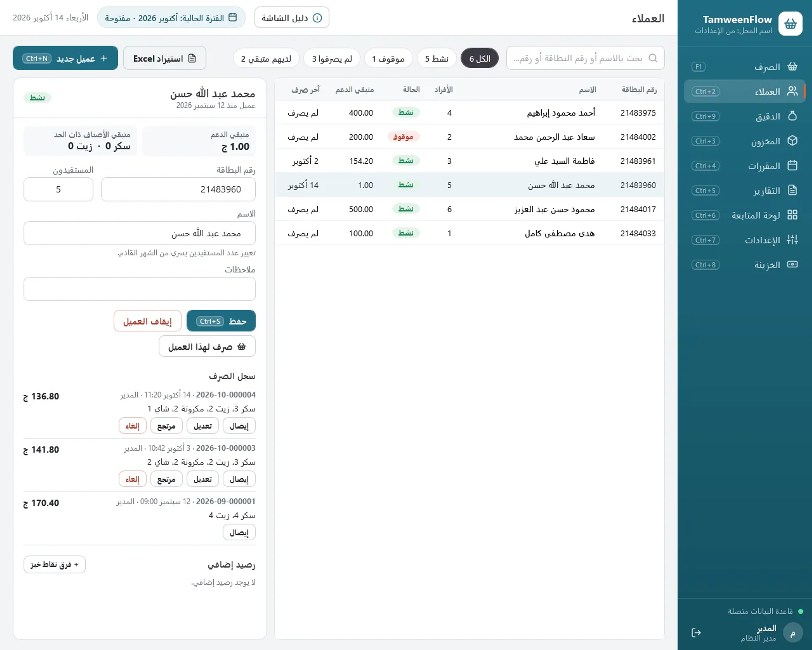The width and height of the screenshot is (812, 650).
Task: Filter customers by موقوف 1
Action: click(x=388, y=58)
